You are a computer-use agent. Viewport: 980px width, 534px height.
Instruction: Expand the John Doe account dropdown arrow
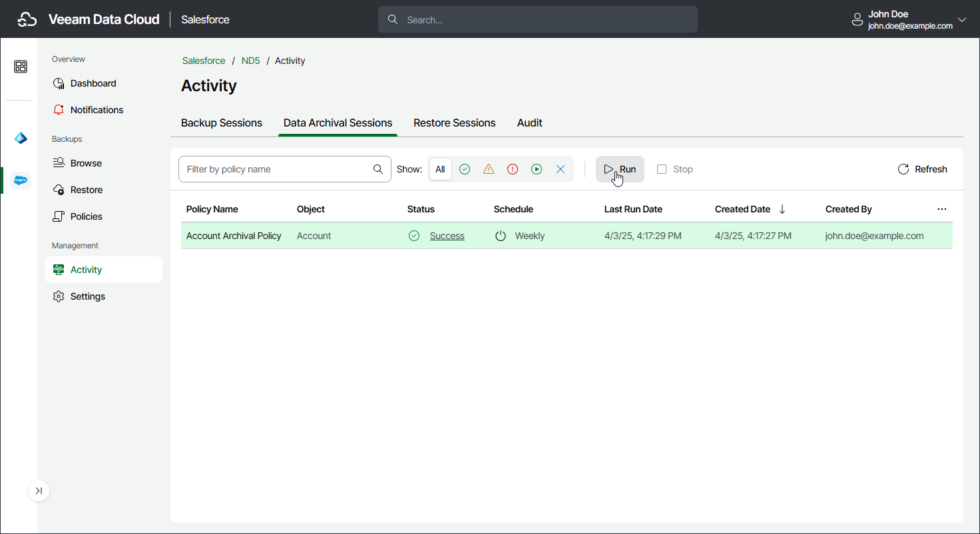(x=962, y=19)
